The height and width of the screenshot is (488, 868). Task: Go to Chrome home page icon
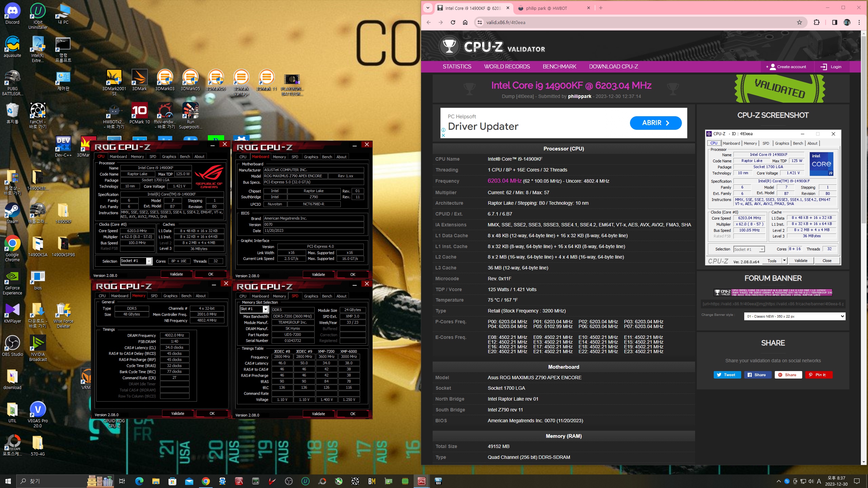point(465,22)
